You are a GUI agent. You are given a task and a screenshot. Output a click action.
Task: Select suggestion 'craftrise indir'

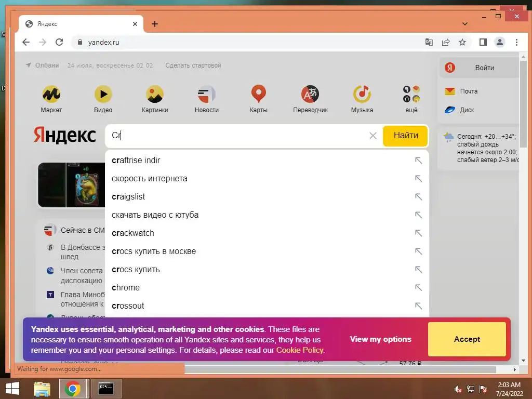(267, 160)
